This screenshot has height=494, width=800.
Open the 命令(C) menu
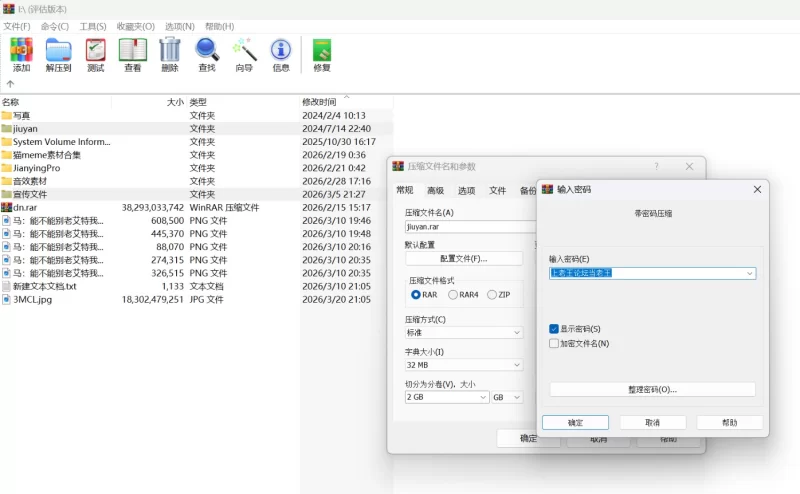(55, 26)
